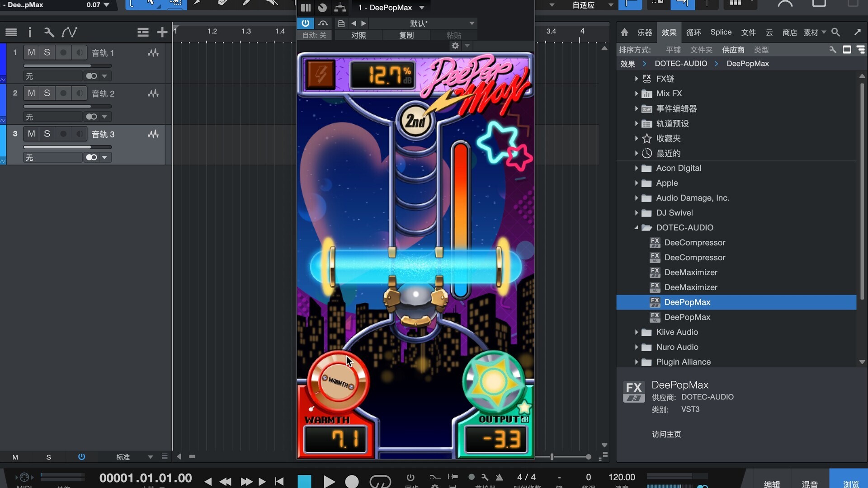Click the 访问主页 link
This screenshot has height=488, width=868.
[x=666, y=434]
